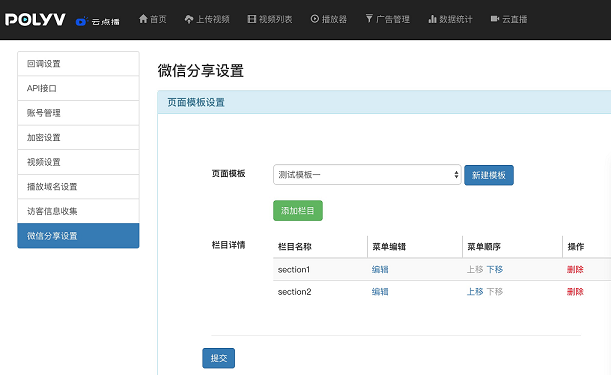
Task: Select 账号管理 in the sidebar
Action: pos(78,113)
